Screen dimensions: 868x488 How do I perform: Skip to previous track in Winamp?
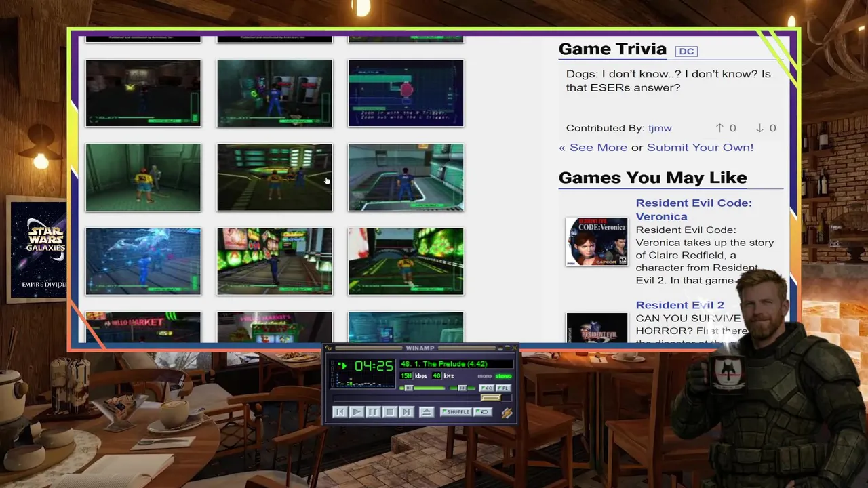coord(340,412)
